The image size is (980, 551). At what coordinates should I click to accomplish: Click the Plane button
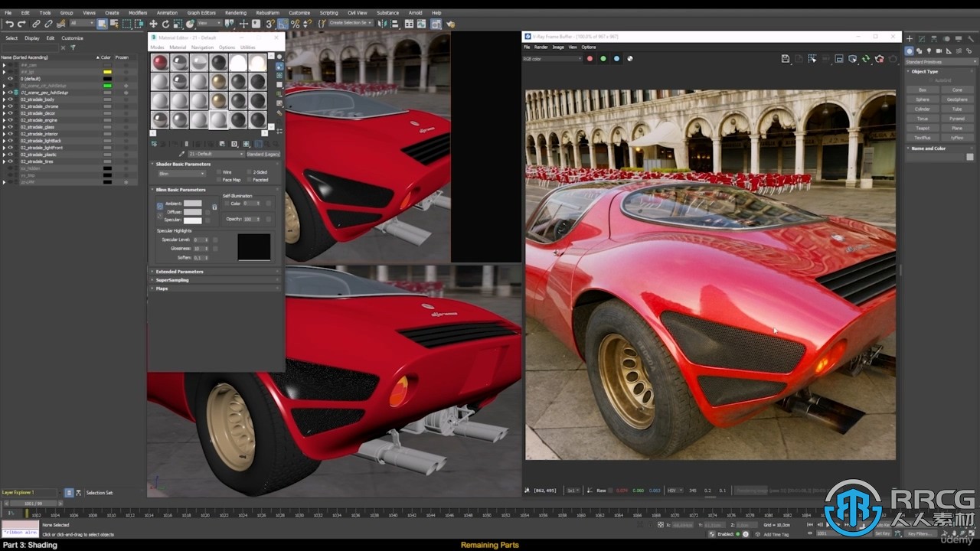coord(957,128)
